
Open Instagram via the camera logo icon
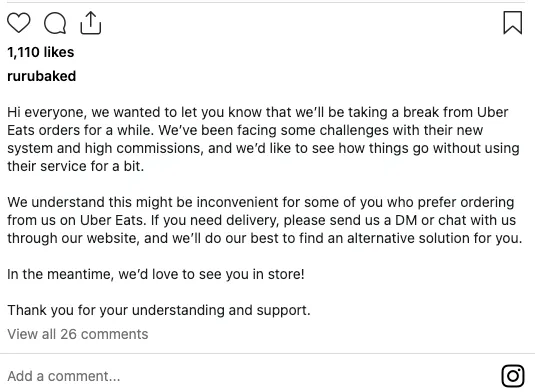(x=513, y=376)
